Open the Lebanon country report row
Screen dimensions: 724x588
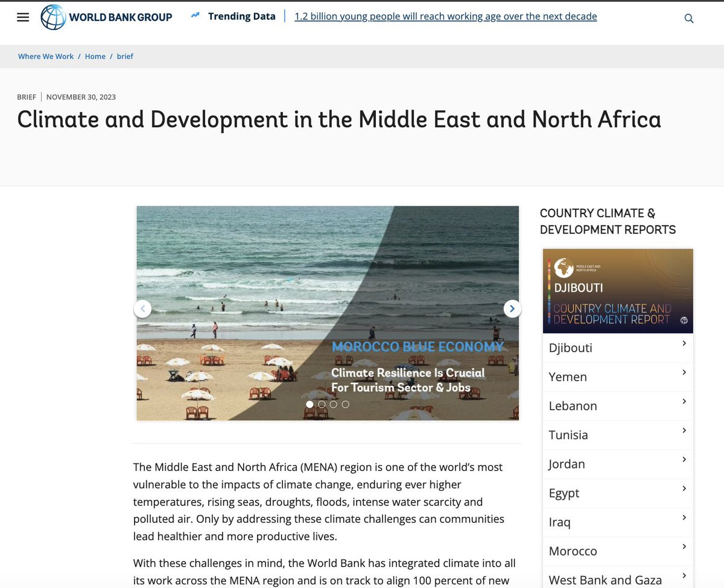618,406
